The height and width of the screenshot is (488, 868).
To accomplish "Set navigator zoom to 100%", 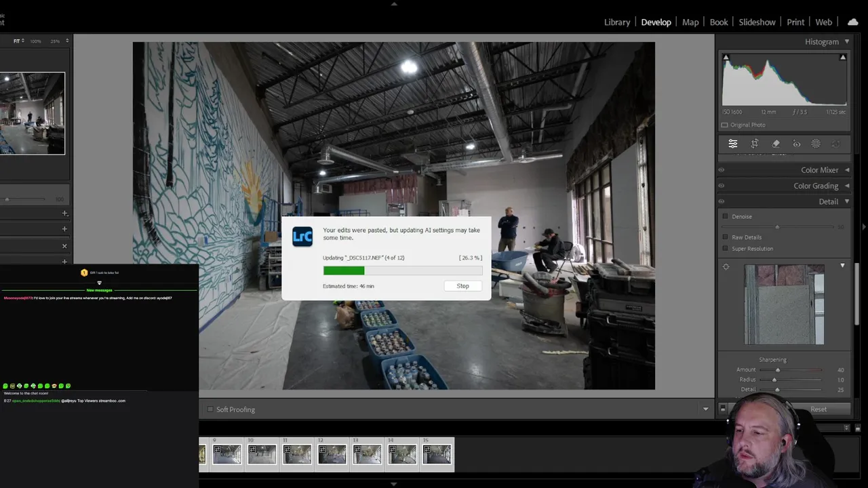I will click(35, 41).
